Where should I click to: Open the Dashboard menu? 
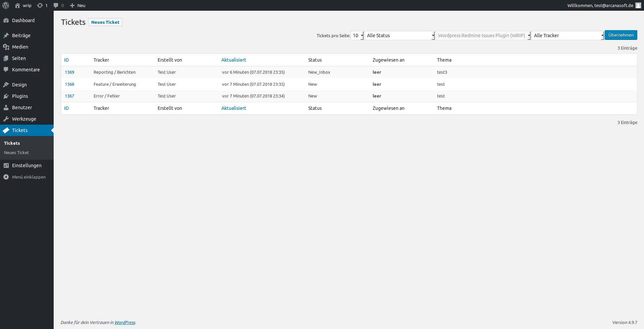click(x=27, y=20)
